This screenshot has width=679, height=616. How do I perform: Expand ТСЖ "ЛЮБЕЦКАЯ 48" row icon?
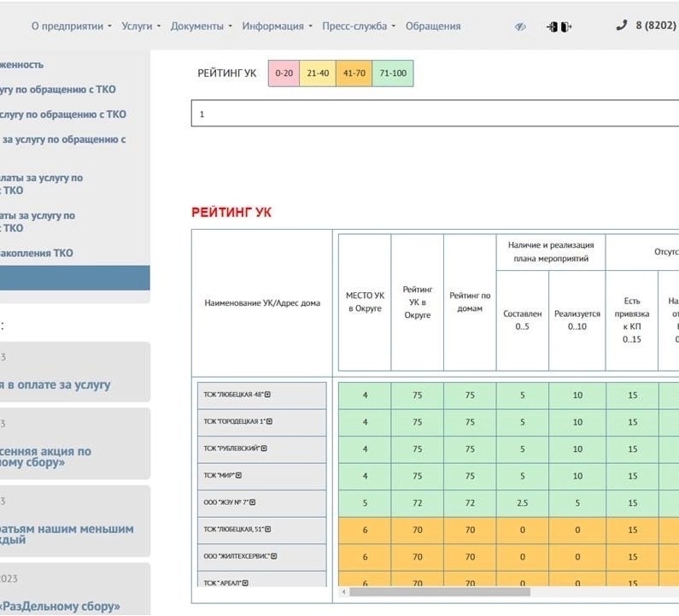click(x=268, y=395)
